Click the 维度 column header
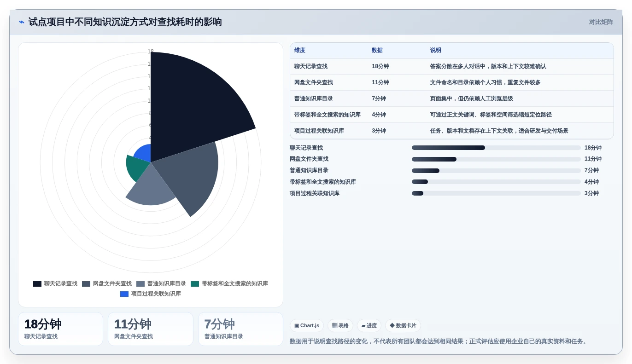 (300, 51)
